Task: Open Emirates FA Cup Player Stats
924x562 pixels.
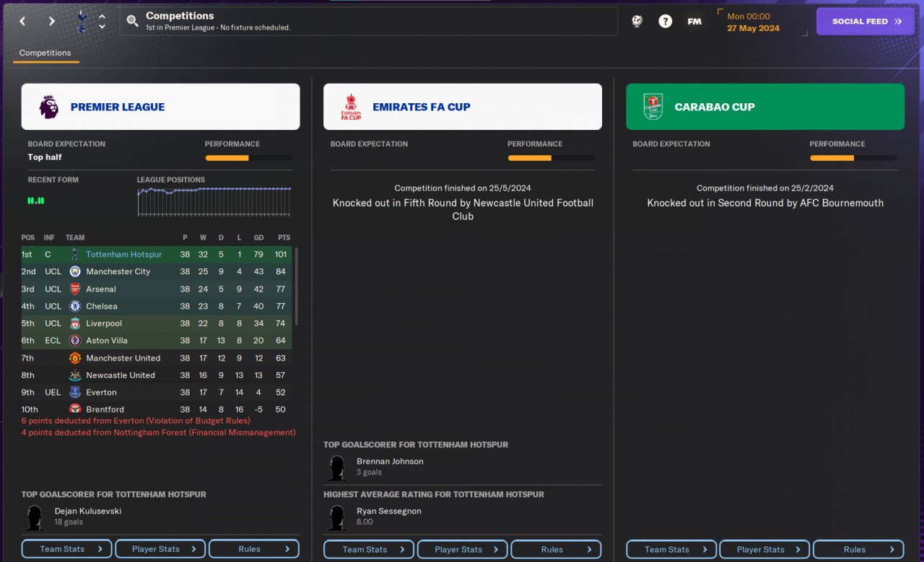Action: [x=463, y=549]
